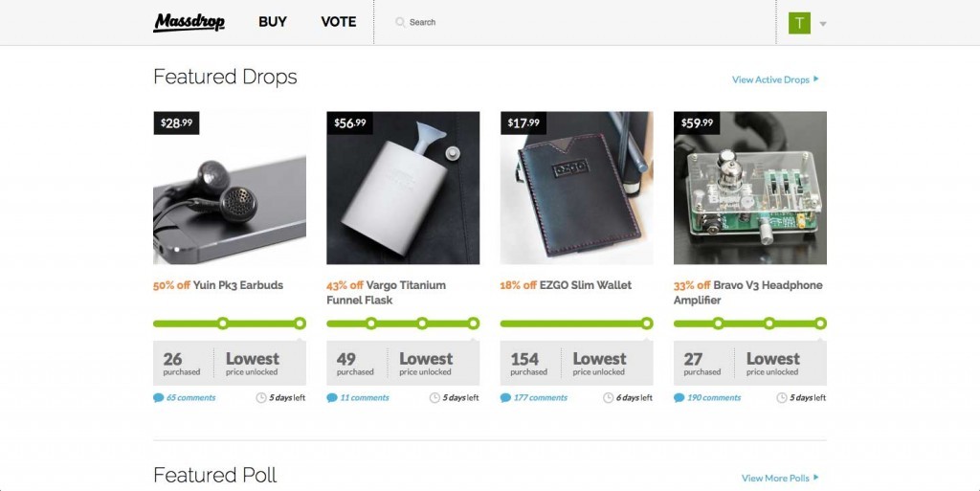This screenshot has height=491, width=980.
Task: Open the EZGO Slim Wallet product image
Action: click(x=576, y=188)
